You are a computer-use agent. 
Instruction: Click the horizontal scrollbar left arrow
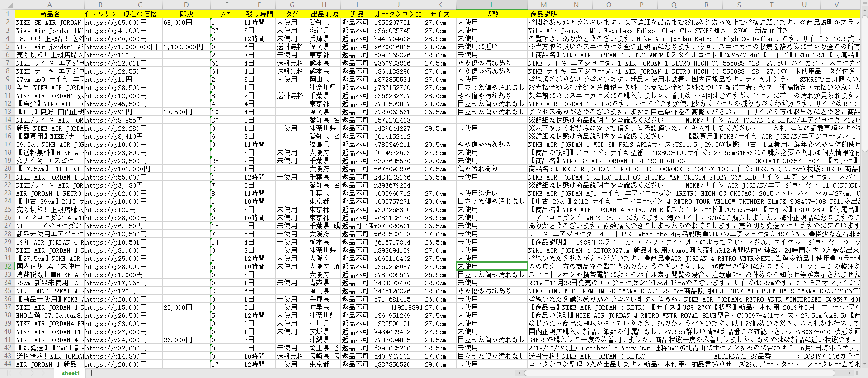coord(519,373)
